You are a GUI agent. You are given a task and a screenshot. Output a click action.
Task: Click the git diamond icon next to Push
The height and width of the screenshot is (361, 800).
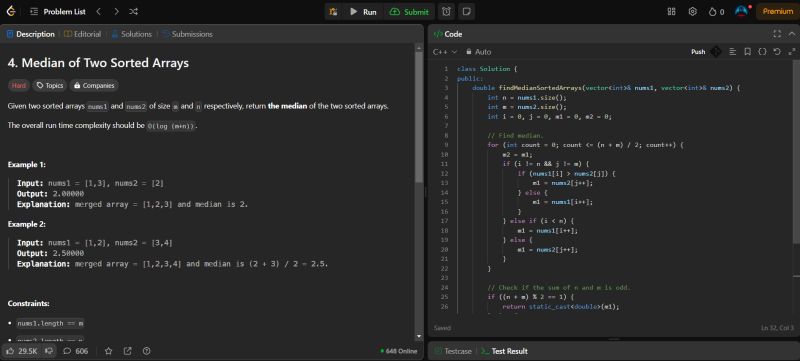(x=716, y=51)
